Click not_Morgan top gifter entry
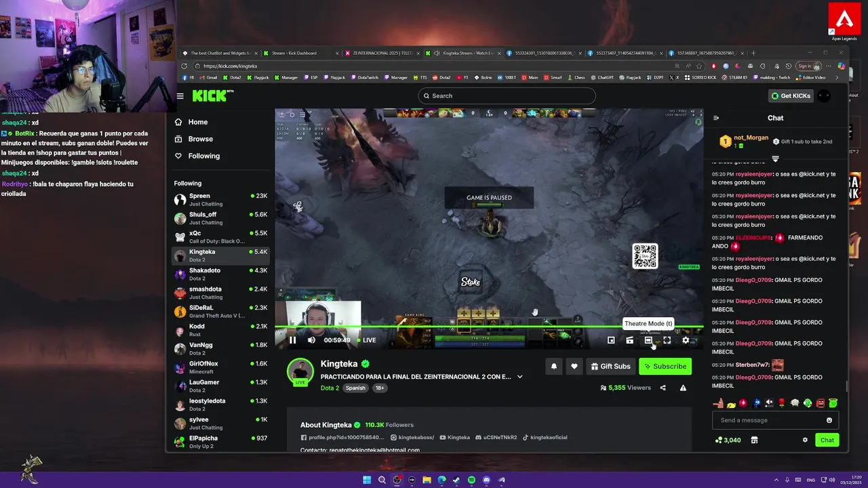 tap(744, 141)
